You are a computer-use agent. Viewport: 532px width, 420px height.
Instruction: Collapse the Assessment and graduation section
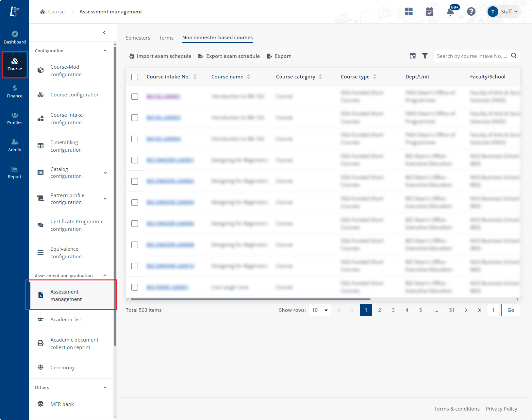click(105, 276)
